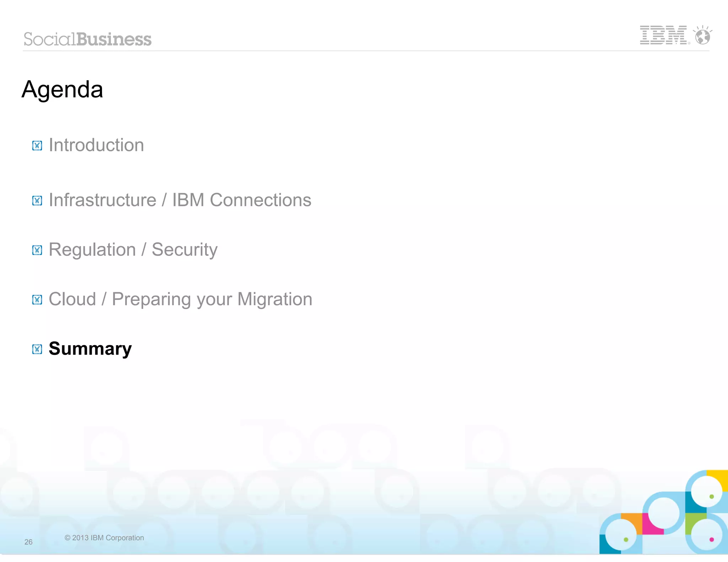
Task: Select the Cloud / Preparing your Migration item
Action: tap(181, 299)
